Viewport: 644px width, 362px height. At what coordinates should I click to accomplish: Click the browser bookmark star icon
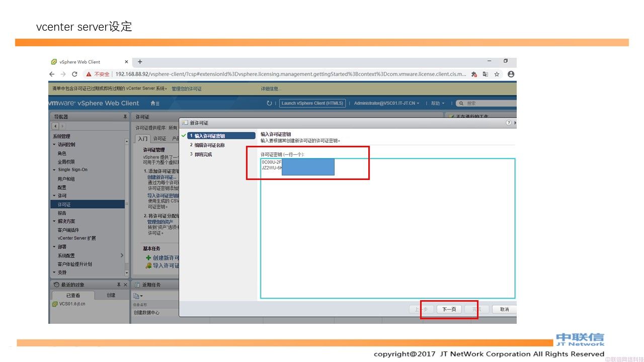[x=497, y=74]
